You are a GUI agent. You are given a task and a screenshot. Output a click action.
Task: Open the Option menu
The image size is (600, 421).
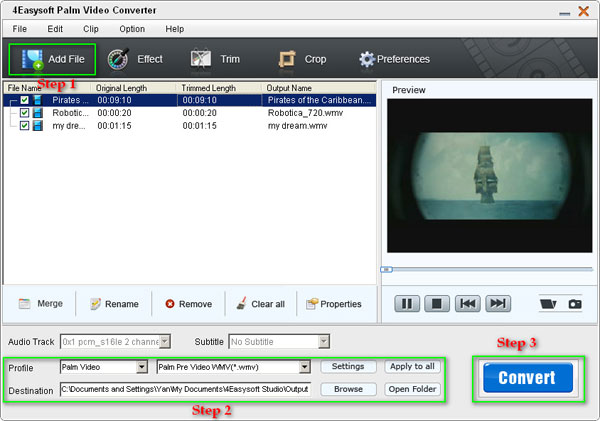132,29
